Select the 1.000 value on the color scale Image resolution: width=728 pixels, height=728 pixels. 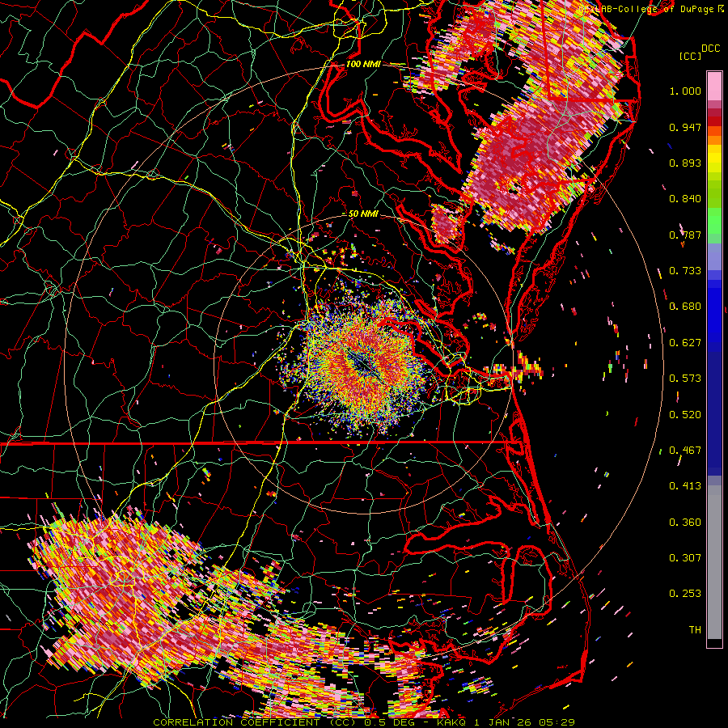point(685,91)
